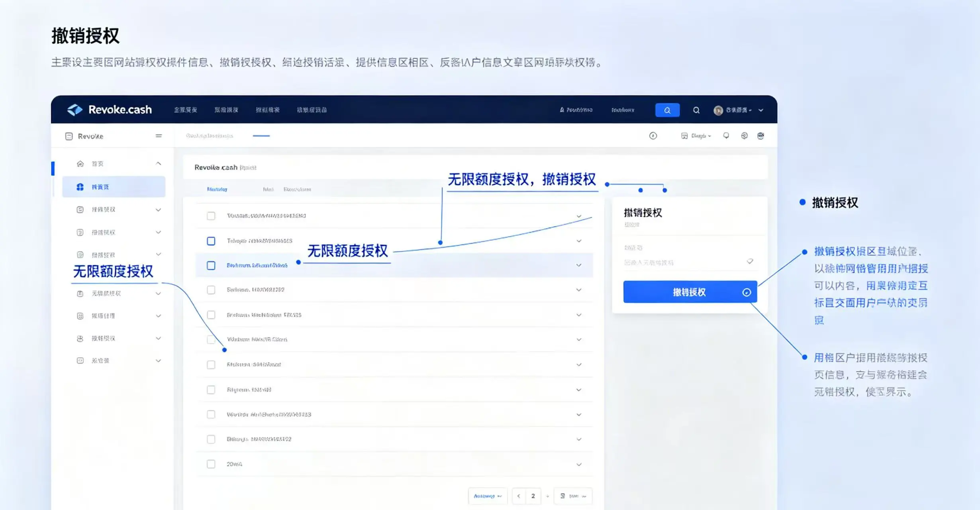Open notifications via the bell icon
This screenshot has width=980, height=510.
726,136
